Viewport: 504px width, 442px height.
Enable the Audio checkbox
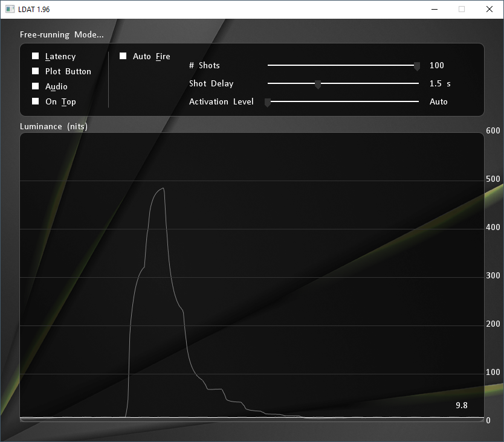(x=36, y=86)
